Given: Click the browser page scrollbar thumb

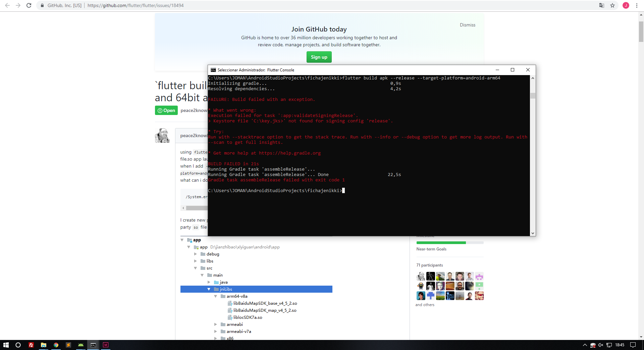Looking at the screenshot, I should [x=641, y=32].
